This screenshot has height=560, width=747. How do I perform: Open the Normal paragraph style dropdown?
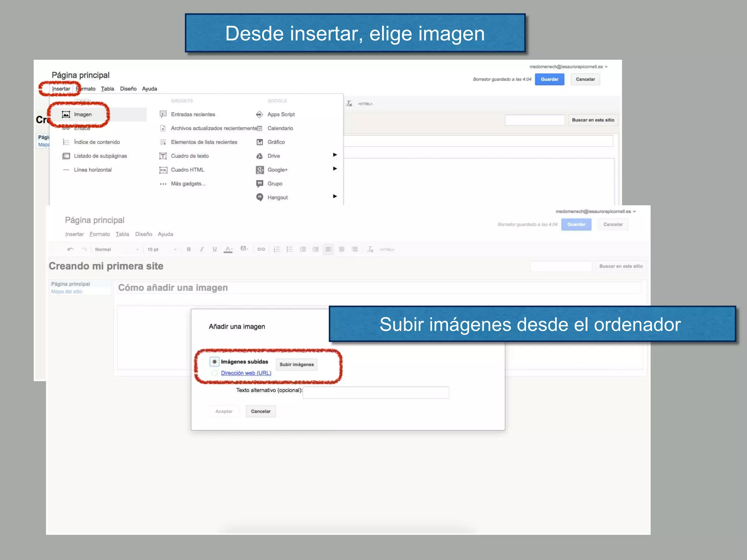click(117, 249)
